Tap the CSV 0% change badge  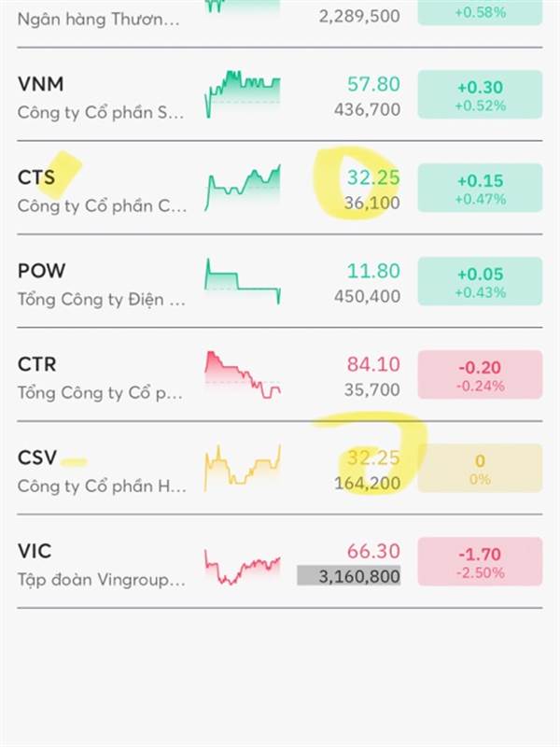[480, 468]
